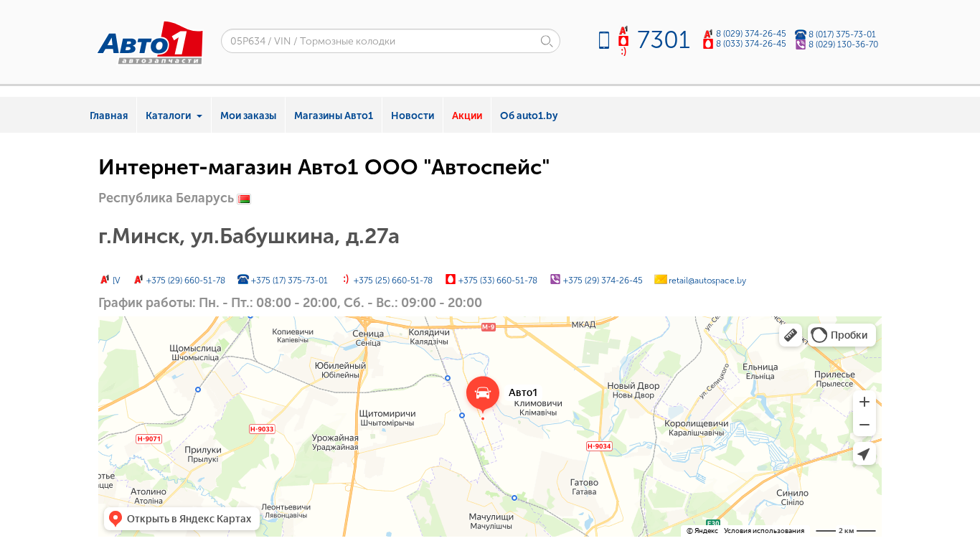Zoom out the map with minus button
The height and width of the screenshot is (551, 980).
(x=864, y=425)
